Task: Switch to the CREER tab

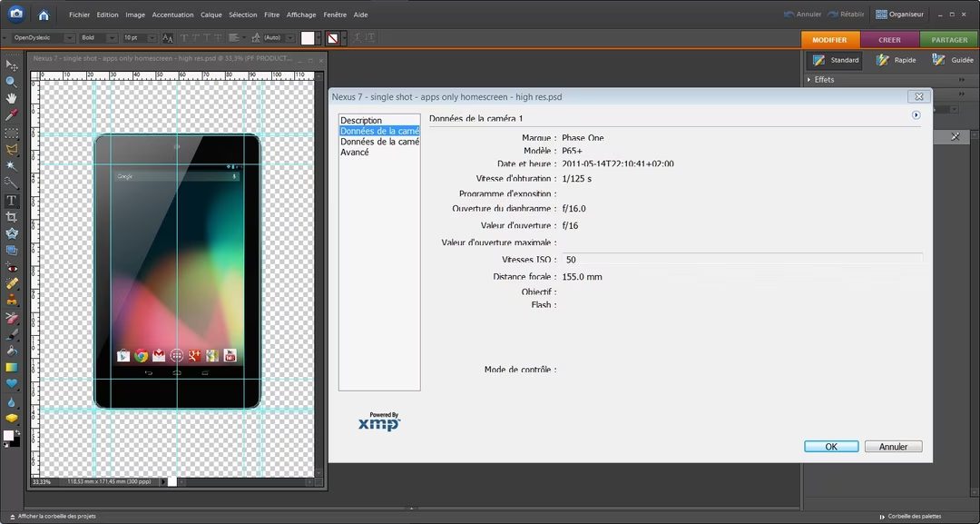Action: point(889,39)
